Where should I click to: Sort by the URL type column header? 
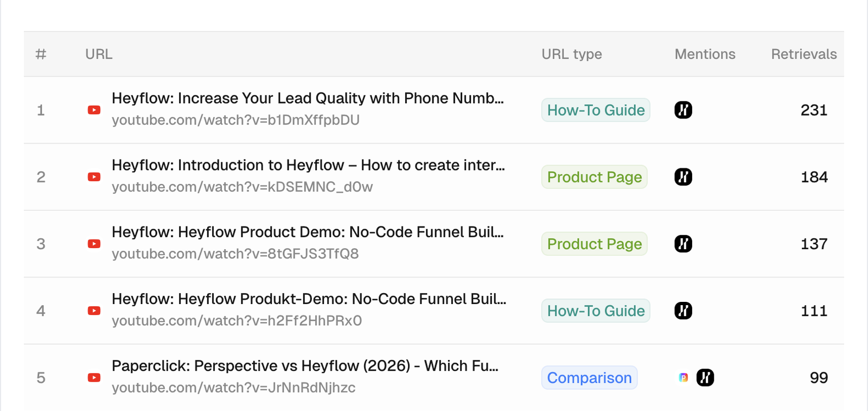572,54
